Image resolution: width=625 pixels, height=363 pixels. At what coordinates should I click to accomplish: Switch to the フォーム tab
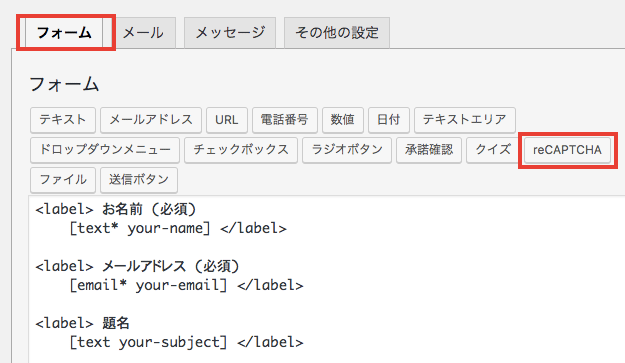coord(64,33)
